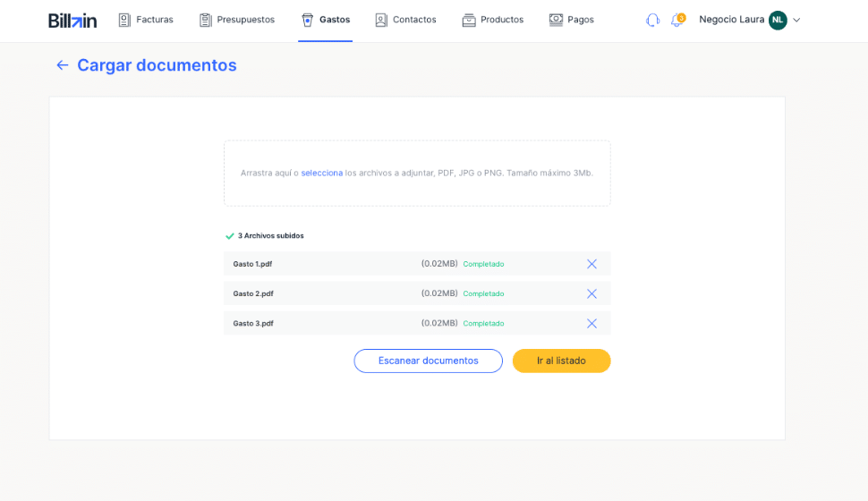Click the back arrow beside Cargar documentos

(62, 65)
